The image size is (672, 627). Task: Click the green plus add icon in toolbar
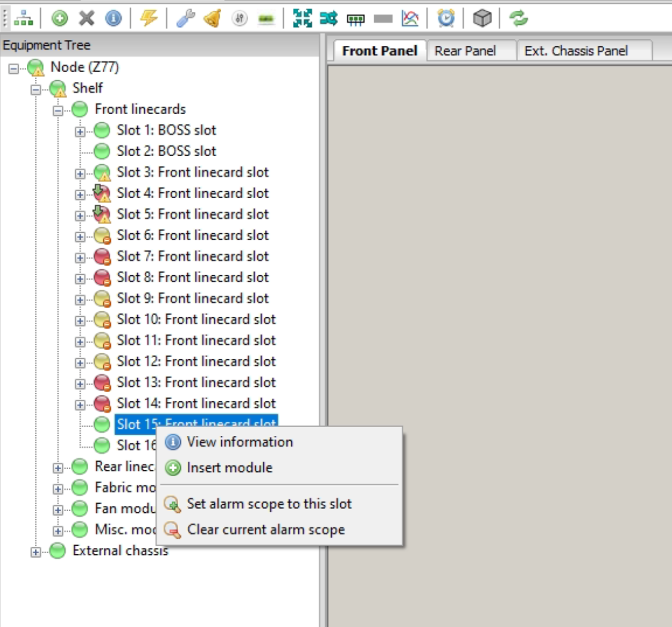(x=60, y=18)
